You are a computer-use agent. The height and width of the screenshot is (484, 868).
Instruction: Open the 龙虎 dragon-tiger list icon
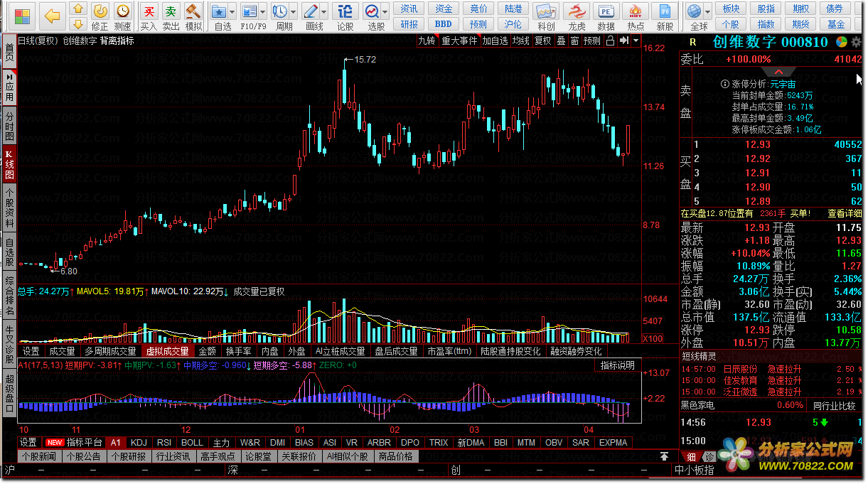(x=577, y=16)
